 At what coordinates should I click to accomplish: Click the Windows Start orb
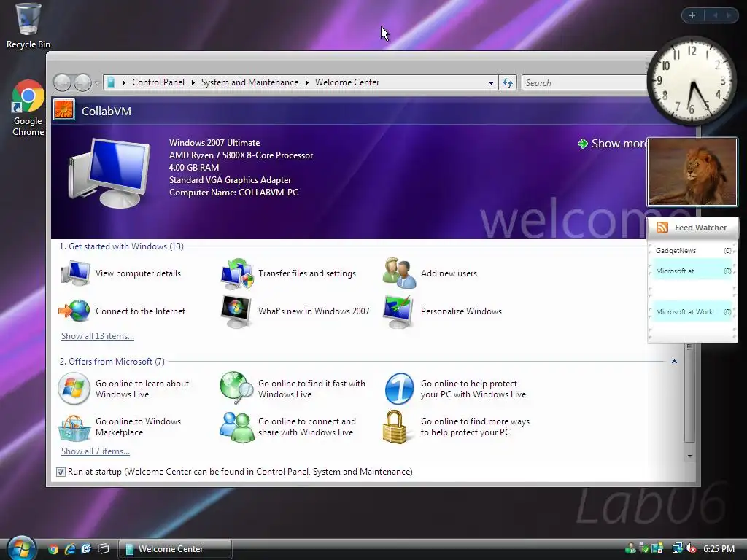pos(21,548)
